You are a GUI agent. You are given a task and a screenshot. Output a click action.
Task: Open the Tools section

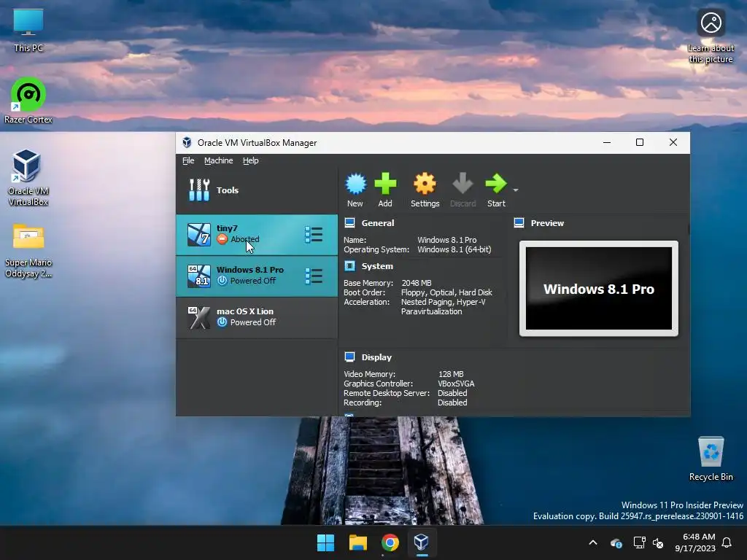(x=257, y=190)
